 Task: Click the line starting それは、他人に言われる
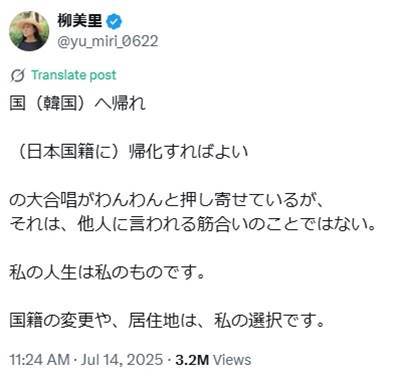192,224
